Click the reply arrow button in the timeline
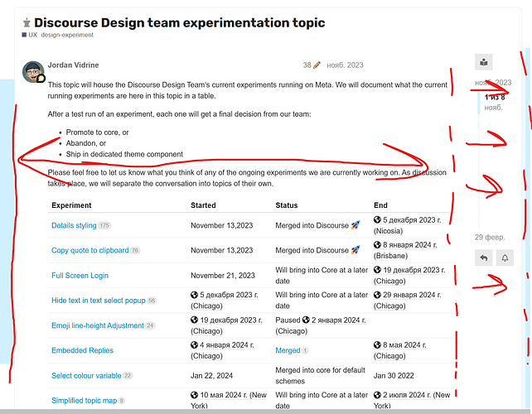 click(x=483, y=258)
